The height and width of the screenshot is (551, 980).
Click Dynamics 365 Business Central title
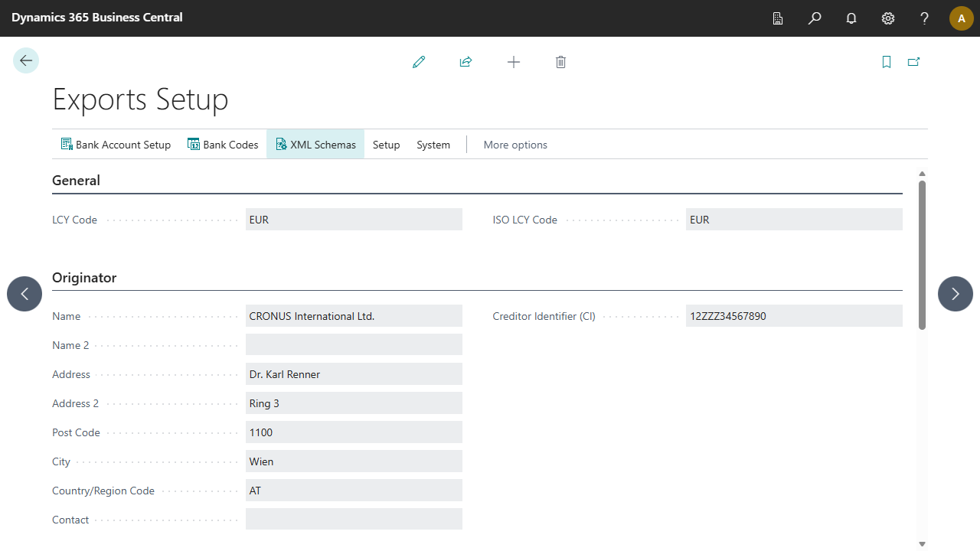click(97, 17)
